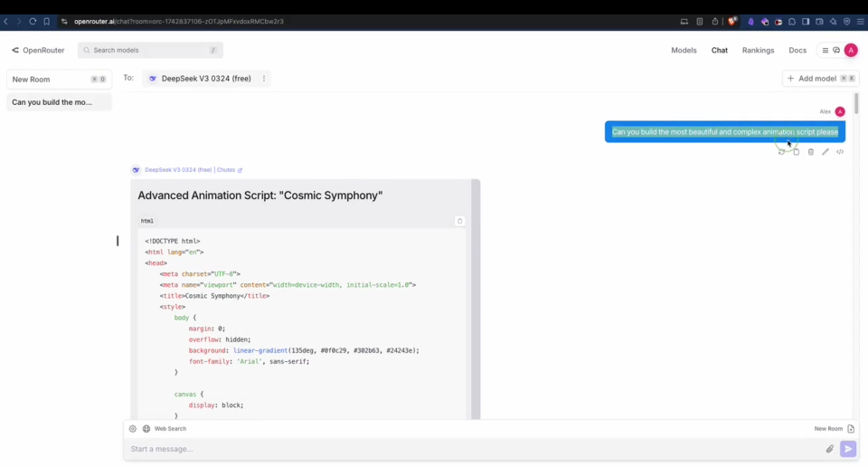Toggle the browser sidebar panel icon
868x467 pixels.
806,22
